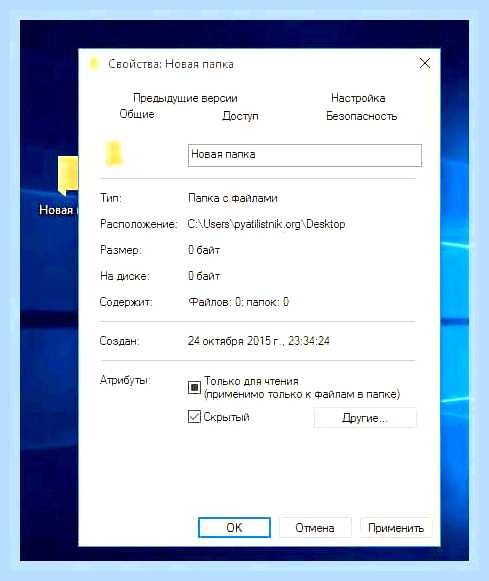Click the Атрибуты label
Image resolution: width=489 pixels, height=581 pixels.
click(125, 380)
